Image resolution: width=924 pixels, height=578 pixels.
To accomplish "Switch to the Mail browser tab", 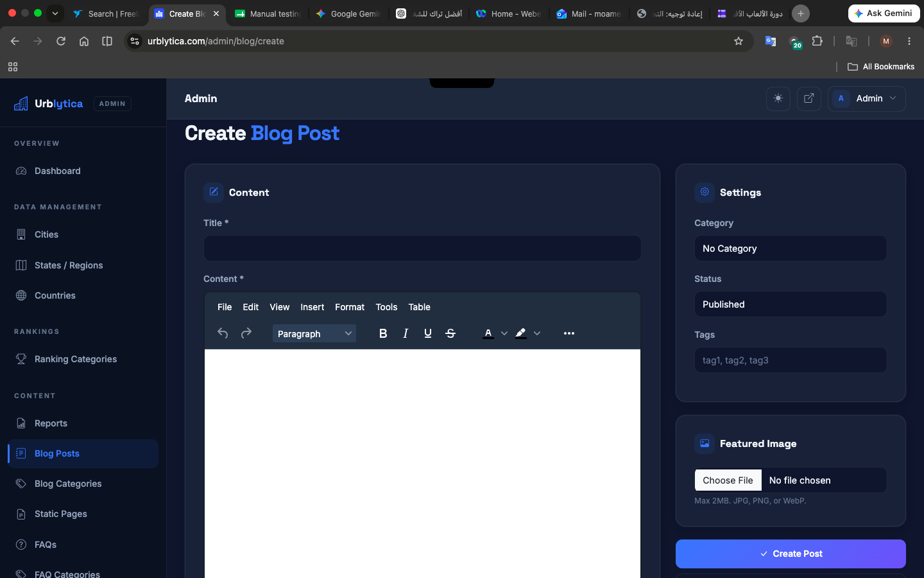I will coord(589,13).
